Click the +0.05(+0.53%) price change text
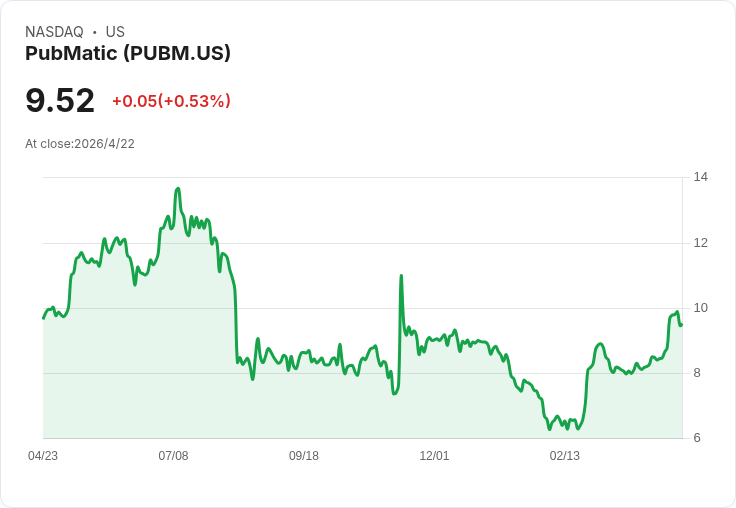This screenshot has width=736, height=508. (x=171, y=101)
